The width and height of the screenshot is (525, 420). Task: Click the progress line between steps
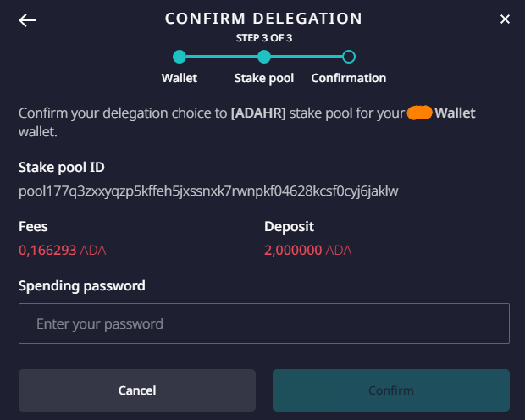tap(222, 57)
